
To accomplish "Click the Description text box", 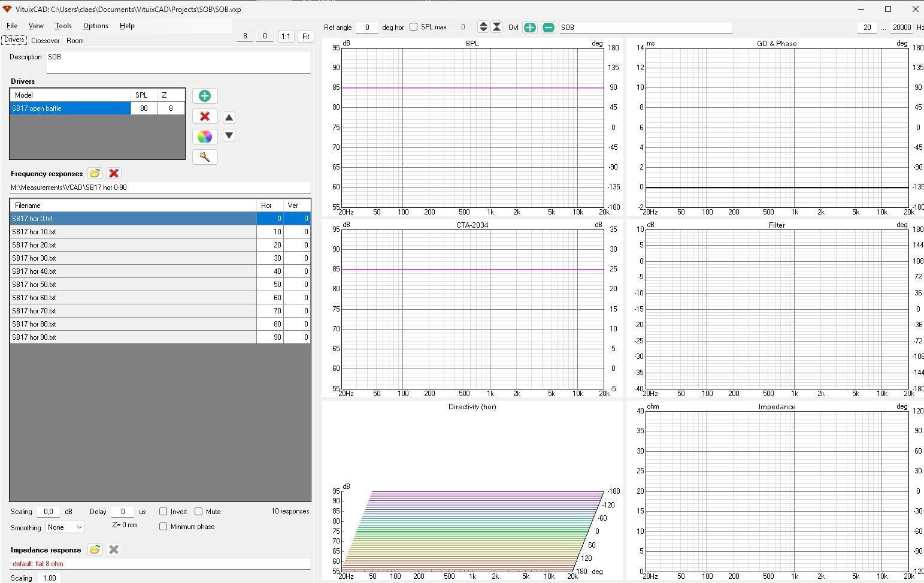I will click(x=178, y=62).
